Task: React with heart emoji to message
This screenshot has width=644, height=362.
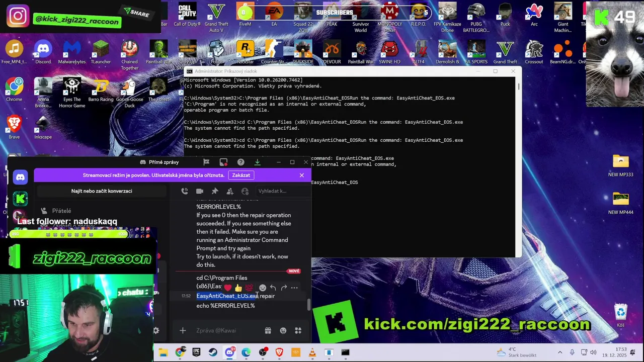Action: pos(228,288)
